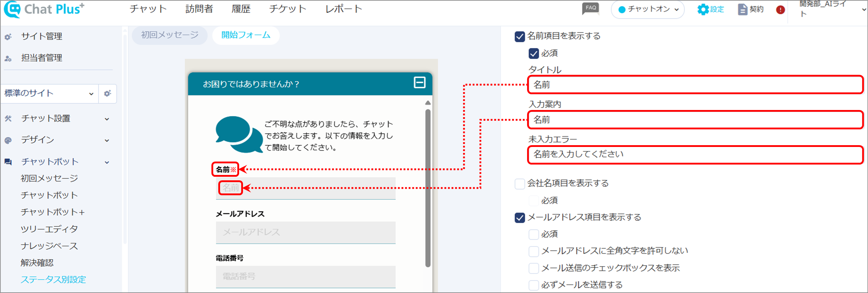The height and width of the screenshot is (293, 868).
Task: Select the 開始フォーム tab
Action: tap(246, 35)
